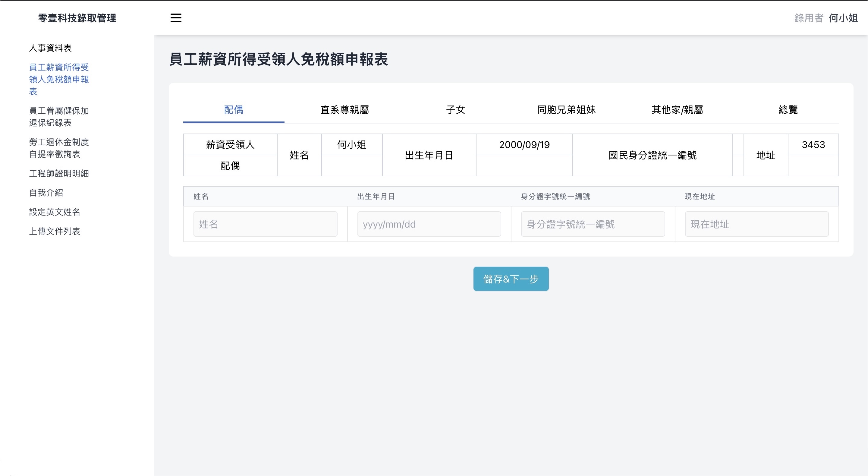The width and height of the screenshot is (868, 476).
Task: Navigate to 自我介紹 in sidebar
Action: coord(46,193)
